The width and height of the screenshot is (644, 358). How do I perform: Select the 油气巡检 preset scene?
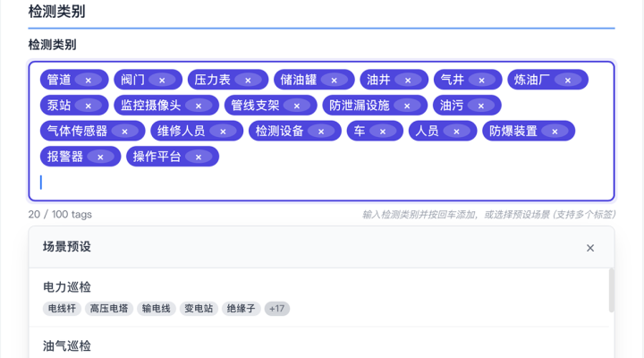pos(67,345)
